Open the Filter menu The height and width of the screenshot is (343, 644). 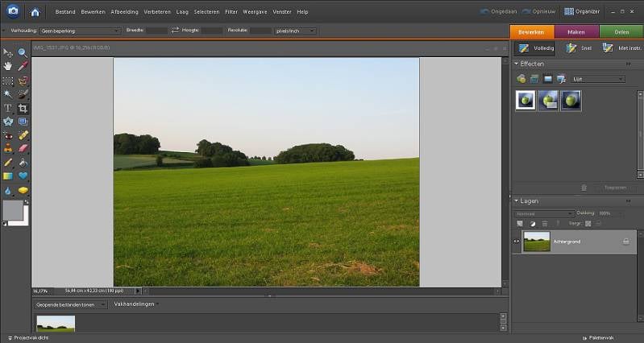(231, 12)
